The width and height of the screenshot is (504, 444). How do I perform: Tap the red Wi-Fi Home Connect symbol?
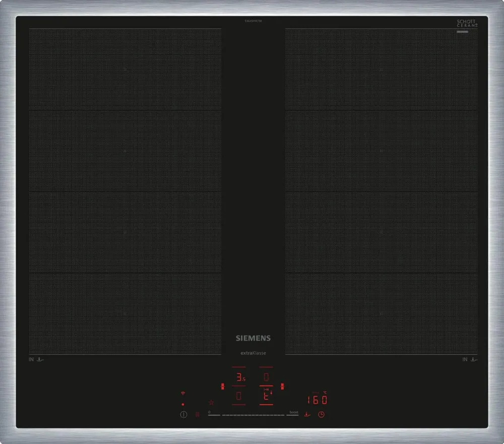click(x=183, y=394)
